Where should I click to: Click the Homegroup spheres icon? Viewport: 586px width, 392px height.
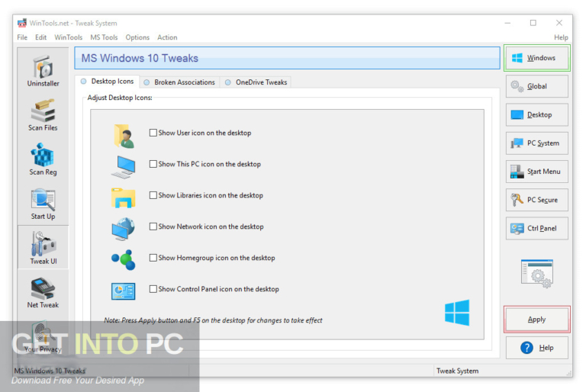(124, 260)
